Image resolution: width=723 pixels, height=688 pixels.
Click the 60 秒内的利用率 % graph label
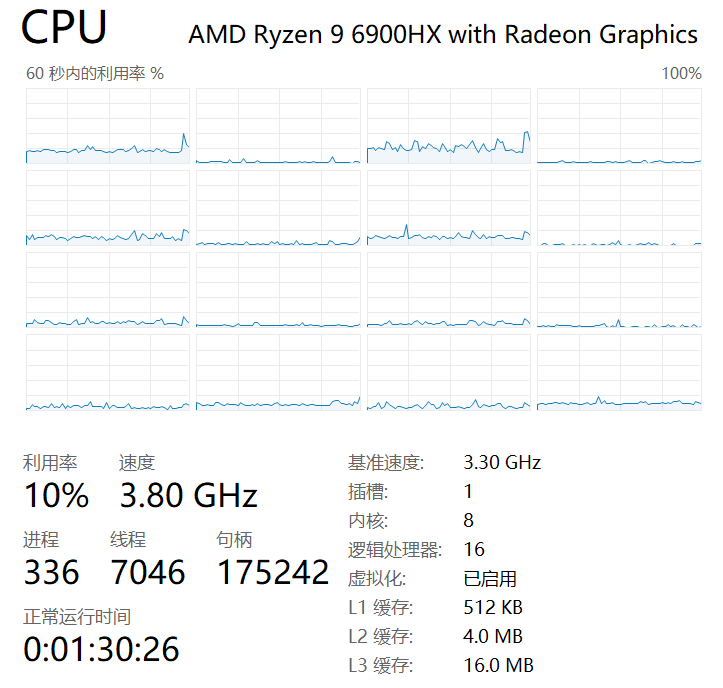94,74
